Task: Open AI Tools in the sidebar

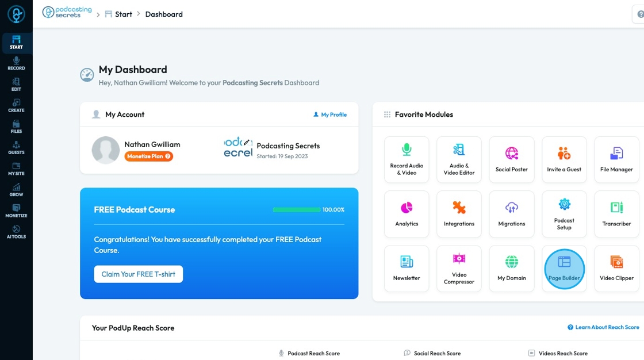Action: 16,232
